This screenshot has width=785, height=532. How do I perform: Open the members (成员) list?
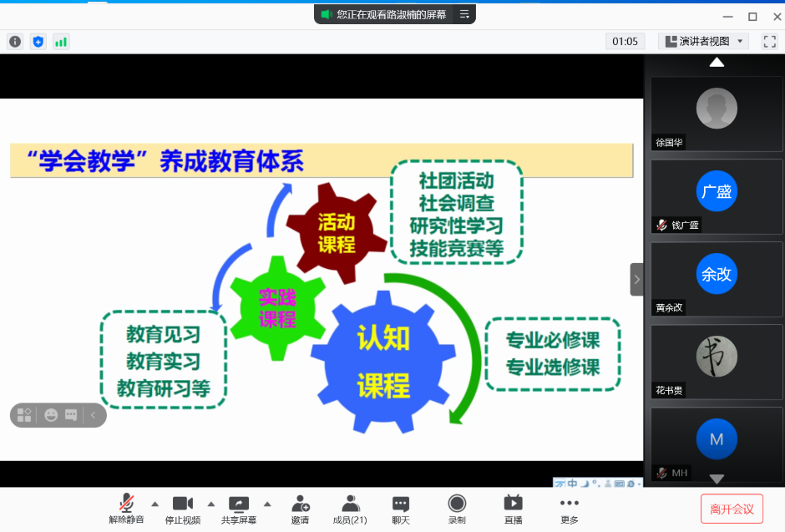[350, 508]
